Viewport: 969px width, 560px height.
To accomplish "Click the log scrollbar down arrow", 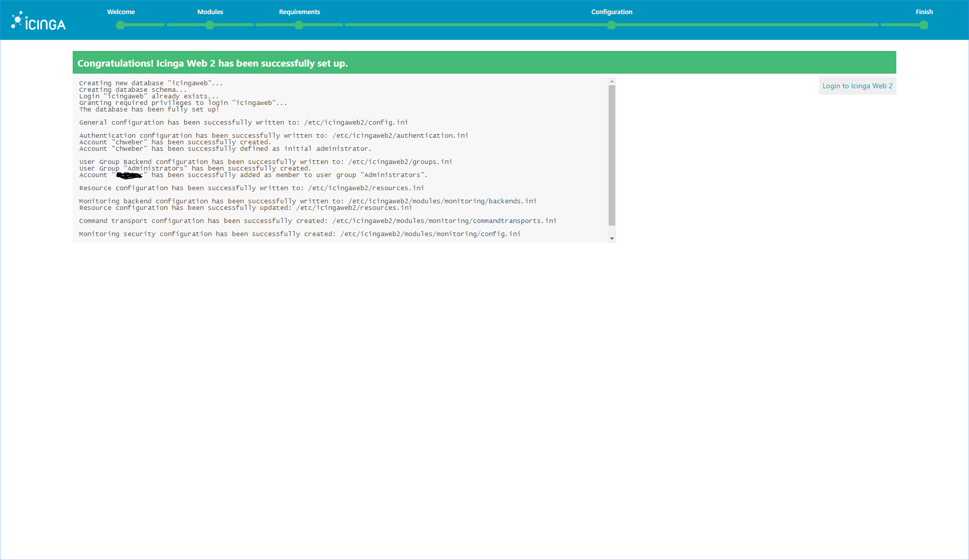I will pyautogui.click(x=612, y=239).
